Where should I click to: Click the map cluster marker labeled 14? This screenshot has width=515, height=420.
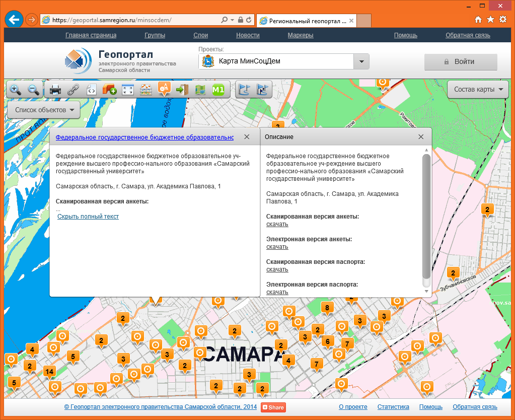tap(49, 372)
